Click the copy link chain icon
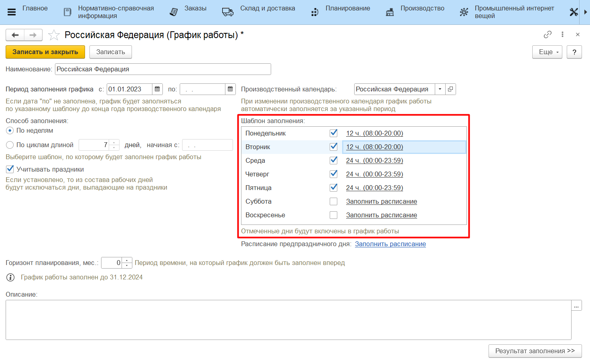Image resolution: width=590 pixels, height=364 pixels. (x=547, y=34)
